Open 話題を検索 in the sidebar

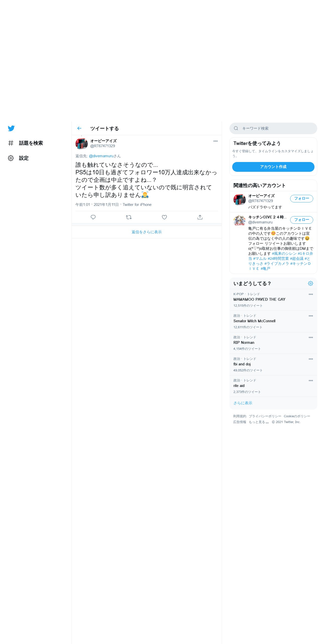point(25,143)
